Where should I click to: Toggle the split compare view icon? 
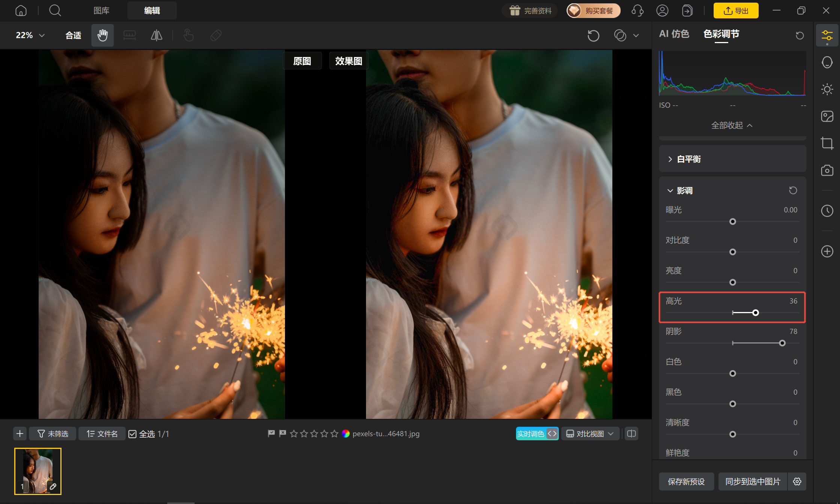631,434
